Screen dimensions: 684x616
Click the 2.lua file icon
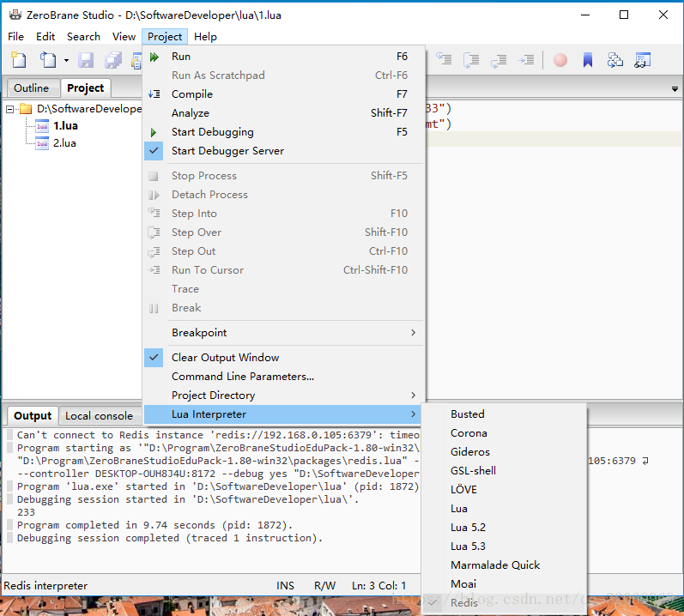coord(42,143)
